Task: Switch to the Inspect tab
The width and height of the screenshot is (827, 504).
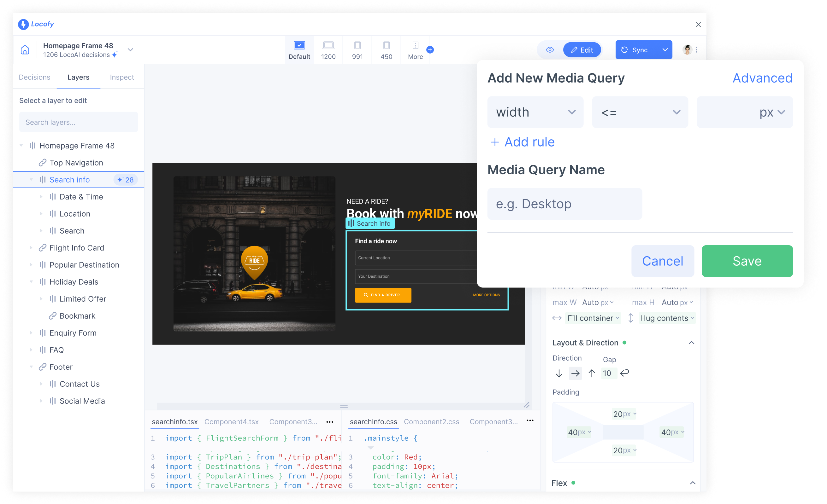Action: pyautogui.click(x=122, y=77)
